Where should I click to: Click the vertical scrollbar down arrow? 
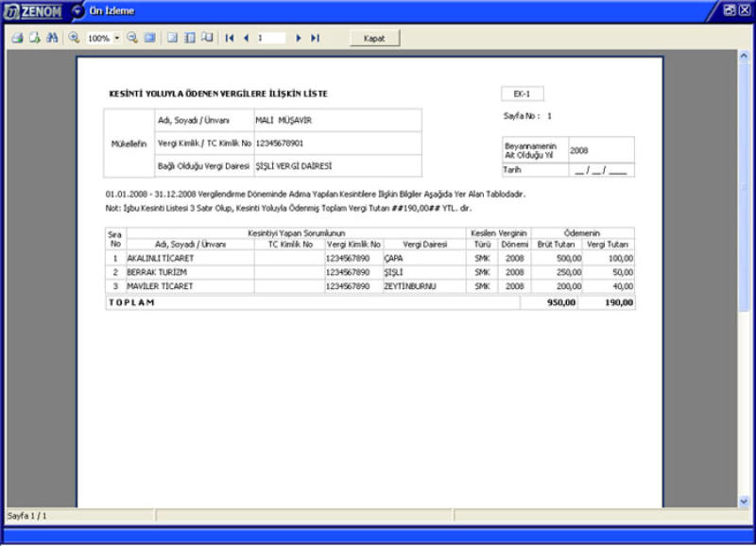pos(744,501)
